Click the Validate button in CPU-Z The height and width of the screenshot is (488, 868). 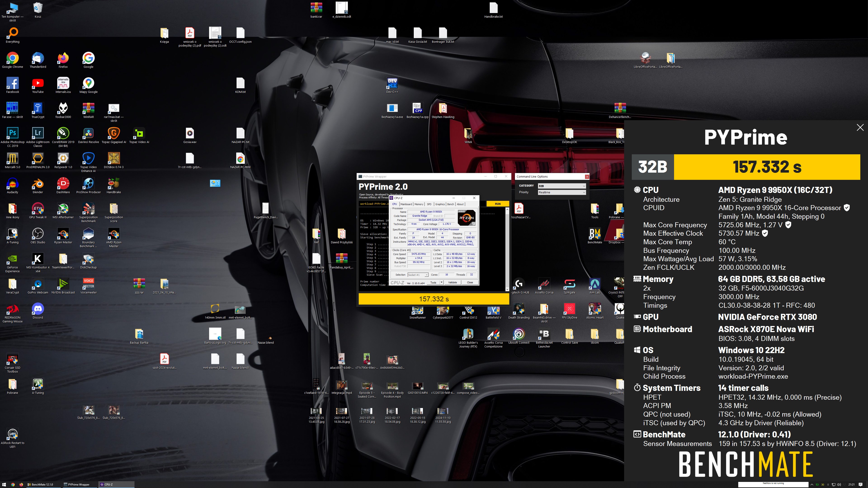point(453,283)
